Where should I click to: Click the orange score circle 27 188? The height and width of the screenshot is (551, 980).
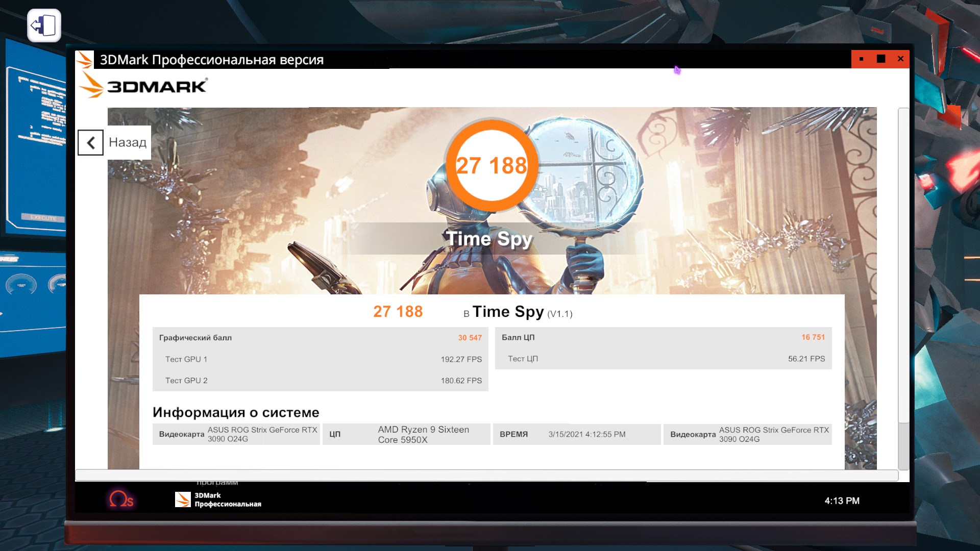point(492,165)
